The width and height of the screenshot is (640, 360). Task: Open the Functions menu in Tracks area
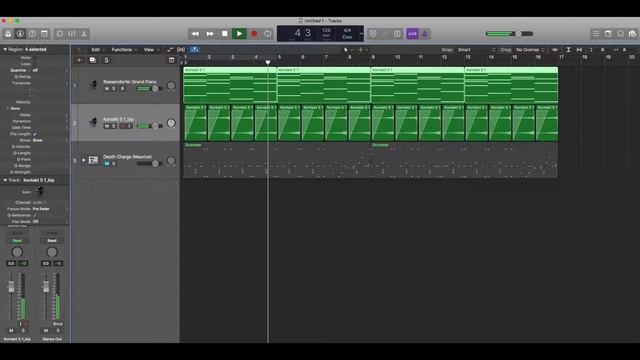(124, 50)
